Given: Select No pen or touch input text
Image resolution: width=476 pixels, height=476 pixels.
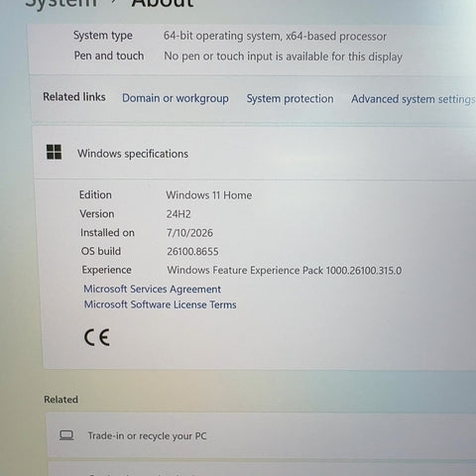Looking at the screenshot, I should [x=284, y=57].
